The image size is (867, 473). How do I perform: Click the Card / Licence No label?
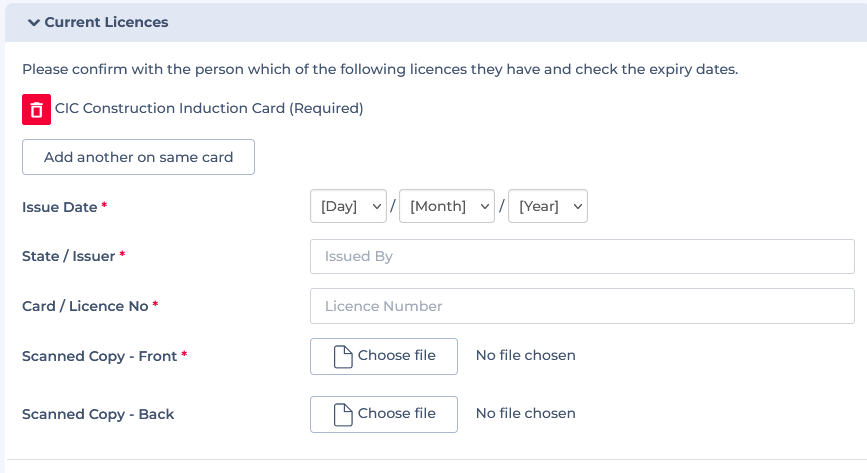tap(85, 306)
